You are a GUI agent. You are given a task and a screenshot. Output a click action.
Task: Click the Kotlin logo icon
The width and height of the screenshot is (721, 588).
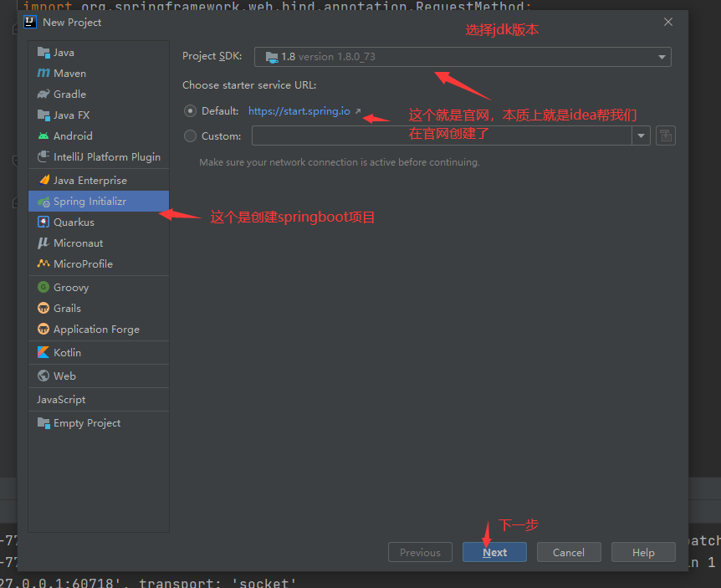tap(43, 352)
